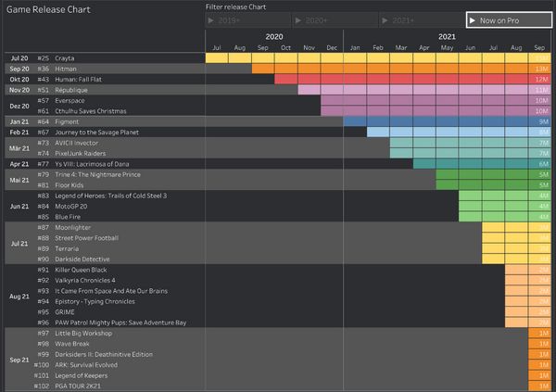Select the Killer Queen Black label
This screenshot has height=392, width=556.
pyautogui.click(x=81, y=270)
